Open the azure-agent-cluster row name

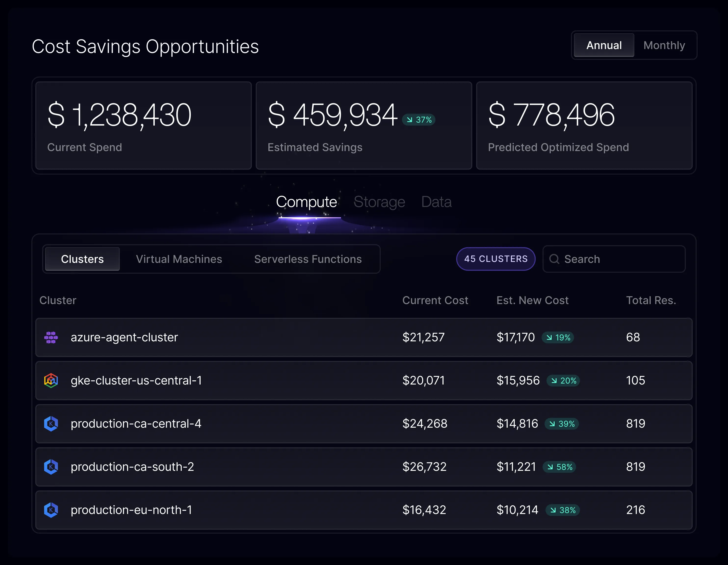(124, 337)
